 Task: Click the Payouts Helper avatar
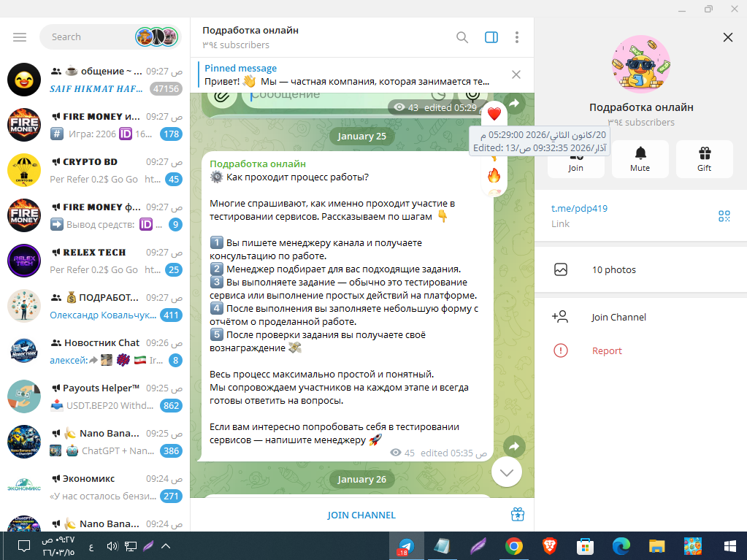click(24, 396)
